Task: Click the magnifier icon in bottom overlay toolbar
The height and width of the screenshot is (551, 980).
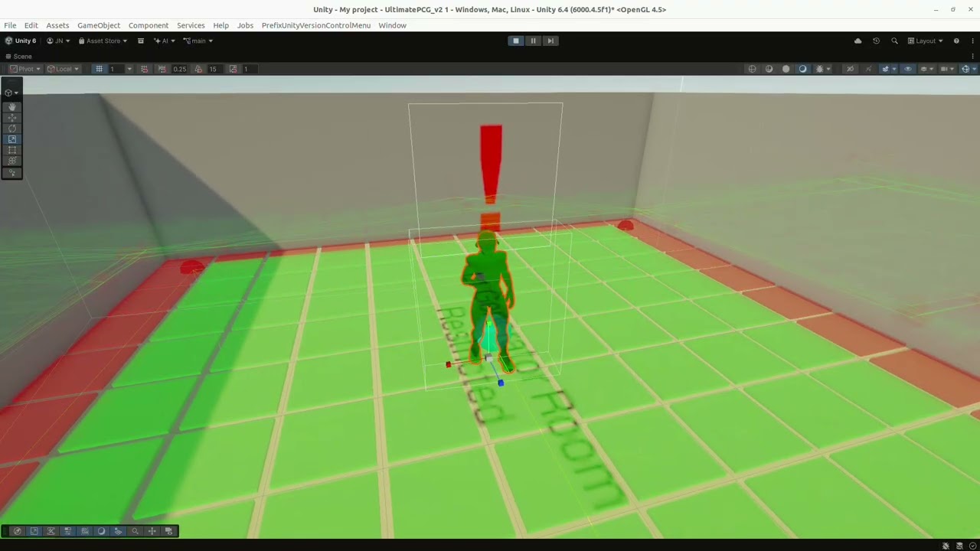Action: (x=135, y=531)
